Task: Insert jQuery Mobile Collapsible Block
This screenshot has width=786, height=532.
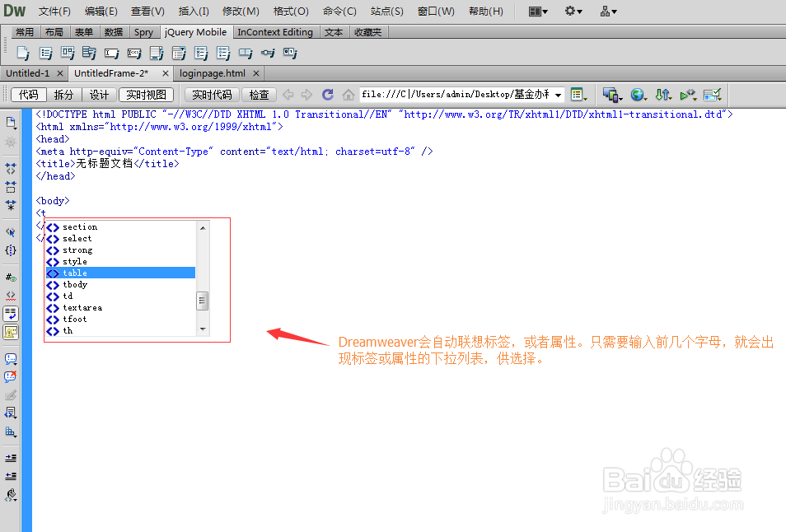Action: tap(89, 53)
